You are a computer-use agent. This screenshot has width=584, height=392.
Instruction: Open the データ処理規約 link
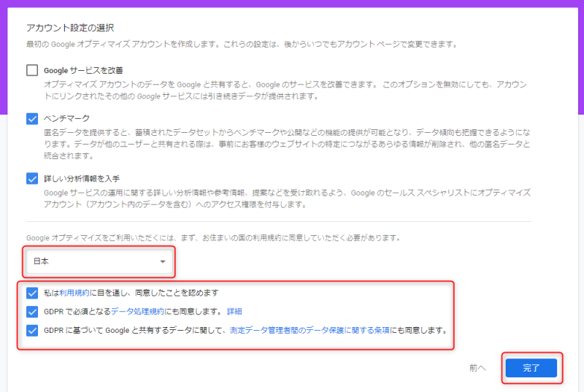pyautogui.click(x=137, y=312)
